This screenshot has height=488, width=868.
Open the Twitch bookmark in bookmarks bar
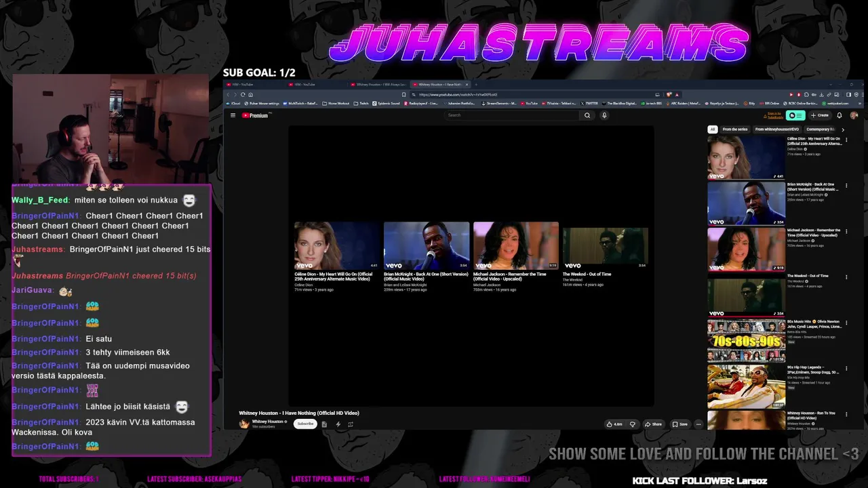[361, 104]
